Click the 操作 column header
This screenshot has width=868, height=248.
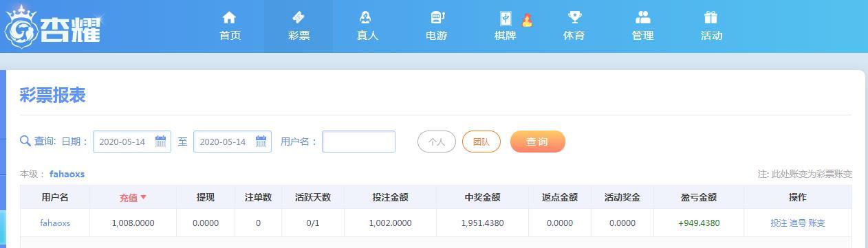click(x=798, y=197)
